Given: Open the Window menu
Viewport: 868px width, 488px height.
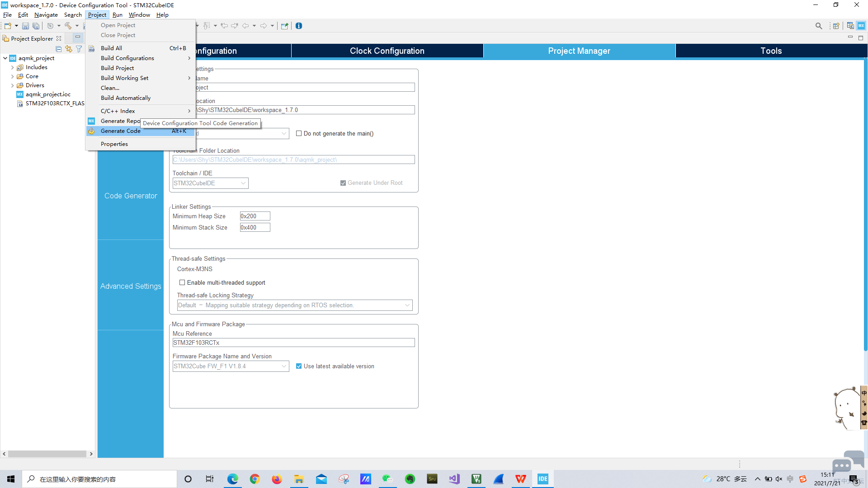Looking at the screenshot, I should coord(139,15).
